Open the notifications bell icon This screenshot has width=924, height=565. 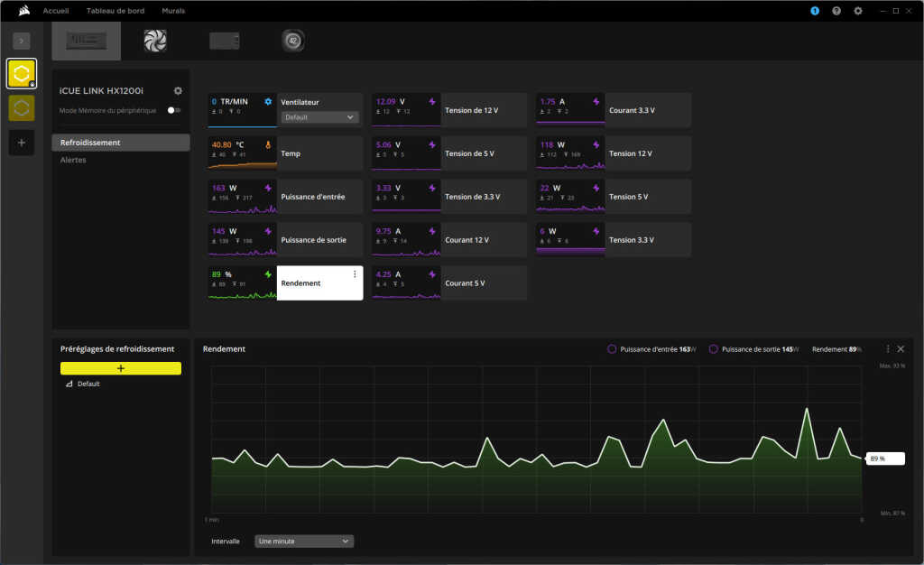pyautogui.click(x=815, y=11)
